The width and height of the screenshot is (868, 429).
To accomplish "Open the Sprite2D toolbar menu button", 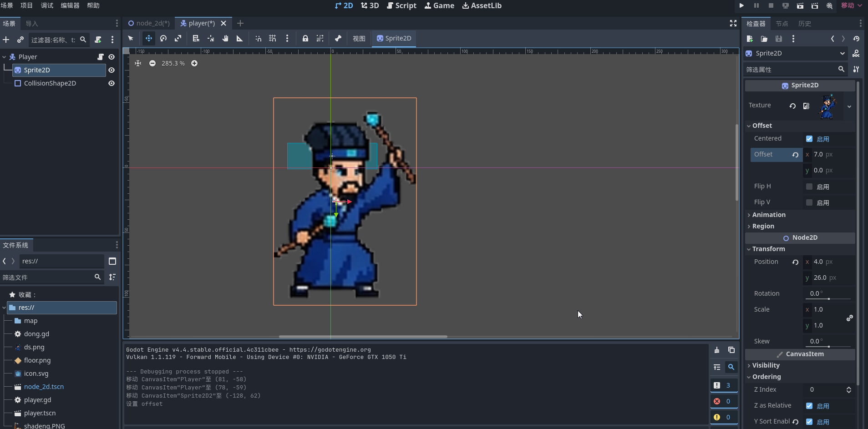I will pos(394,38).
